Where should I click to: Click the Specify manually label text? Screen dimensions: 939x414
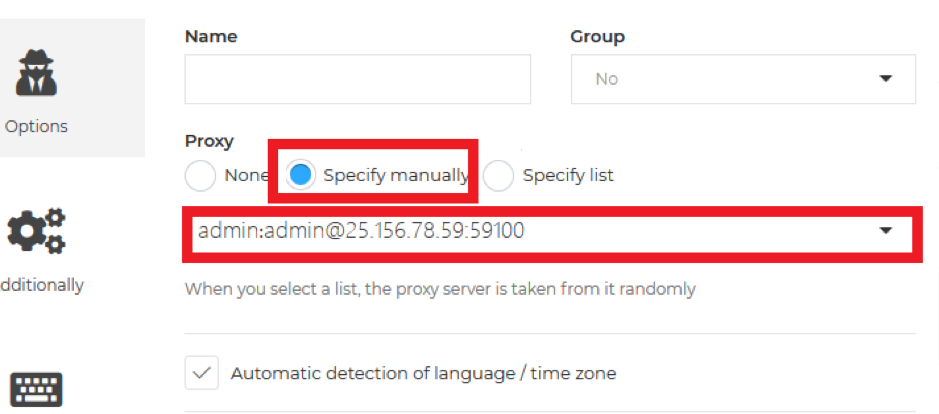396,176
